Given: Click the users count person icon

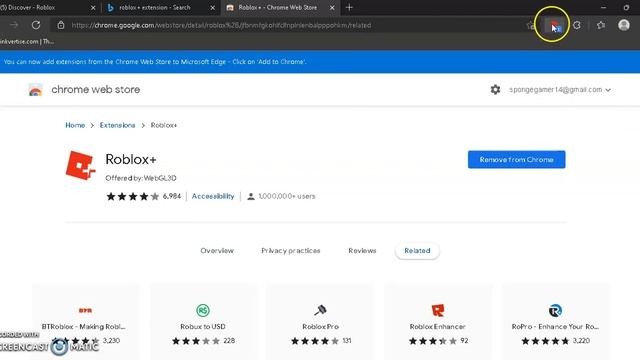Looking at the screenshot, I should point(251,196).
